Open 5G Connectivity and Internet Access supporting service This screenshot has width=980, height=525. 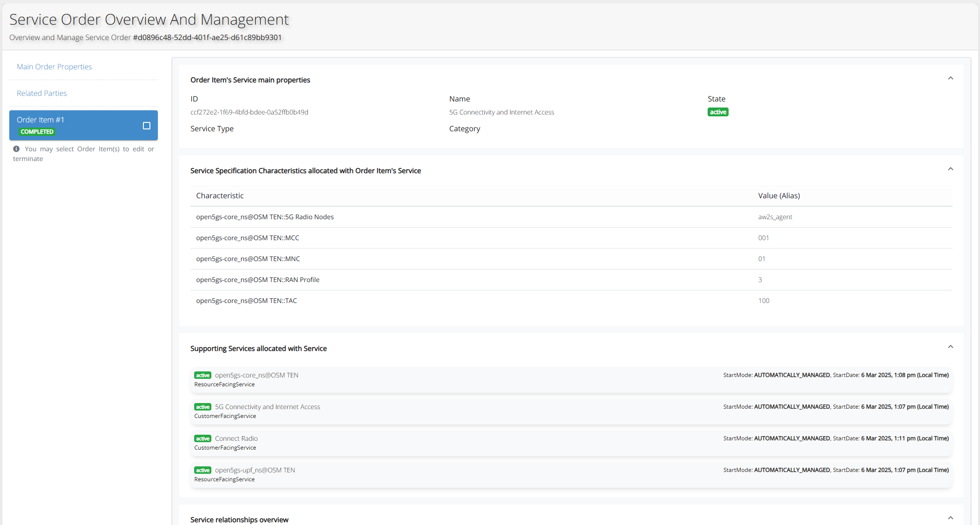coord(268,407)
